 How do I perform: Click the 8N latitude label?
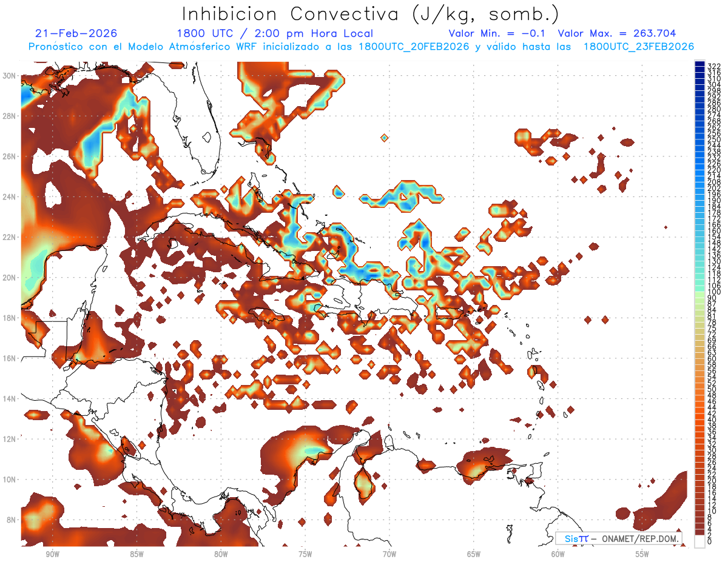12,520
